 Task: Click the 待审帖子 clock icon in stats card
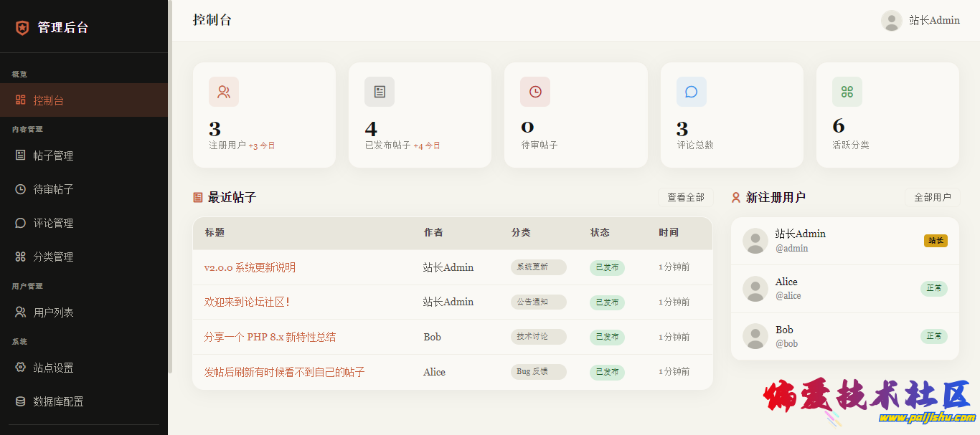point(535,92)
